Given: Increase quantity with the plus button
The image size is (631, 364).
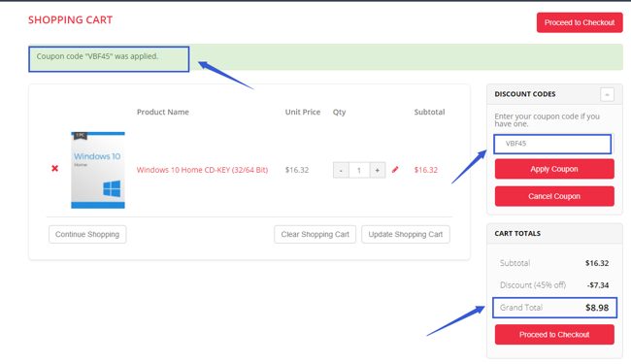Looking at the screenshot, I should click(x=378, y=170).
